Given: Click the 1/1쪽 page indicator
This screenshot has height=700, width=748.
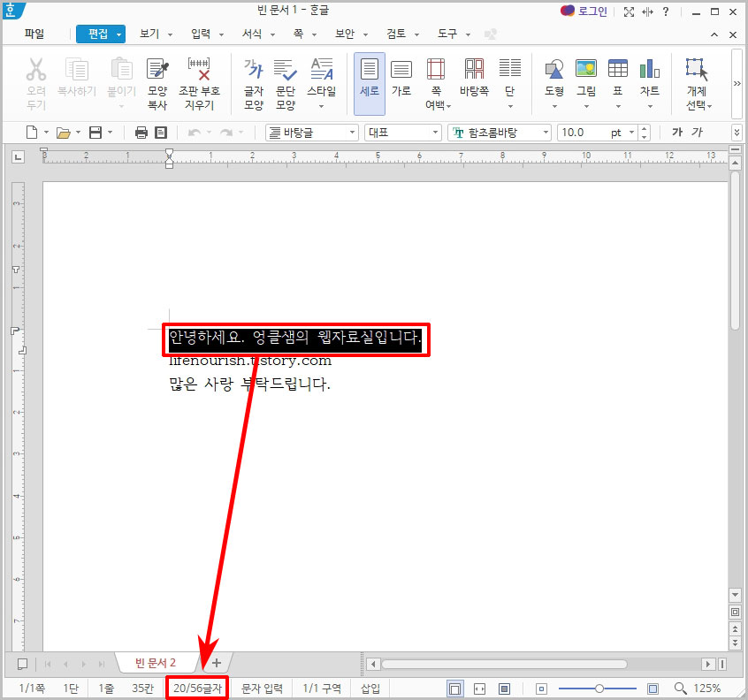Looking at the screenshot, I should click(x=32, y=689).
